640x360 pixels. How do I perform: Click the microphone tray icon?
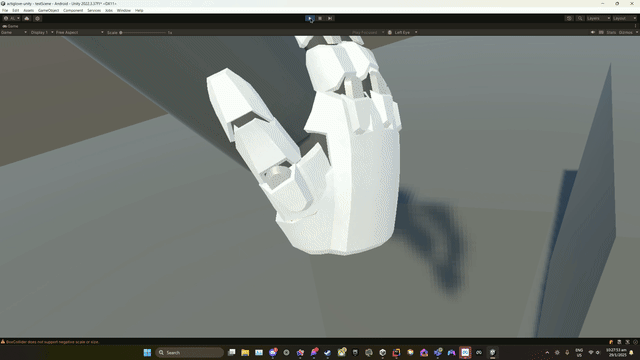point(567,352)
